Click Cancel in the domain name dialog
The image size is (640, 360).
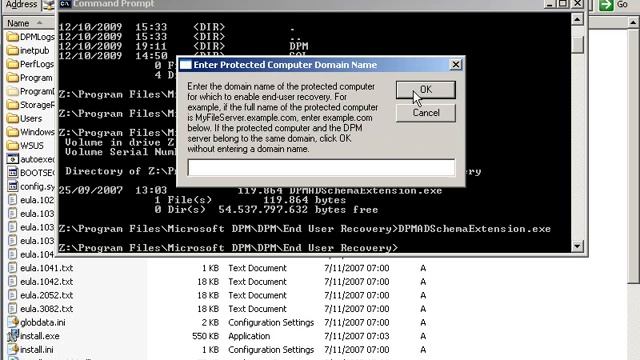426,113
